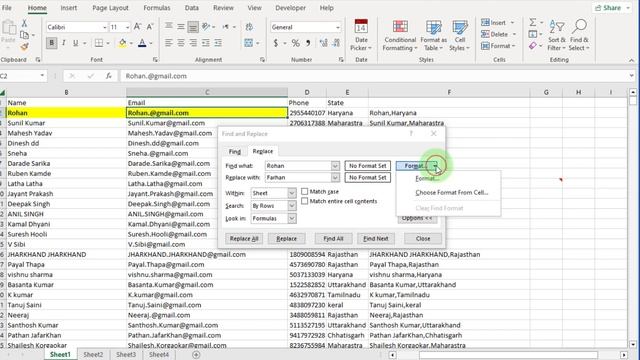Switch to Sheet2 tab
The width and height of the screenshot is (640, 360).
[x=93, y=355]
